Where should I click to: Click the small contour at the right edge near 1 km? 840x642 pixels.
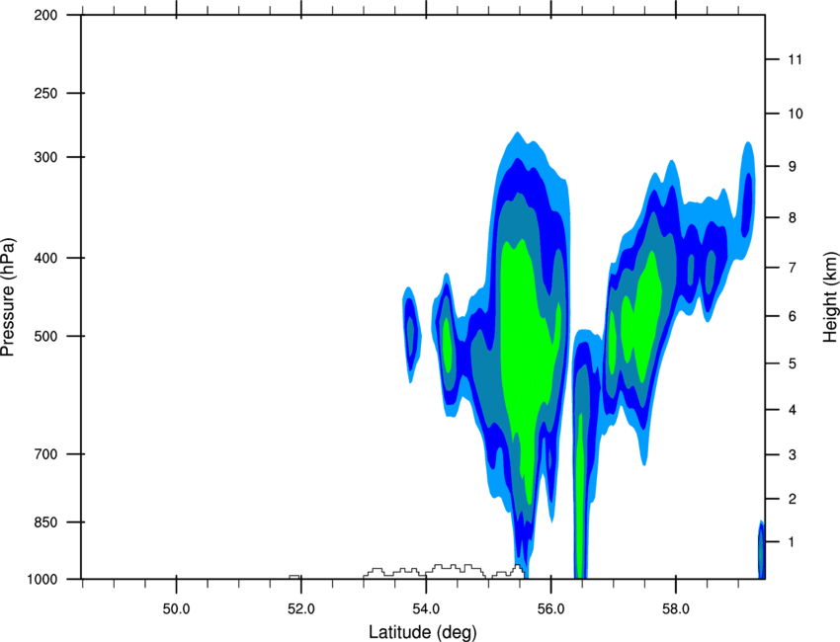tap(761, 549)
